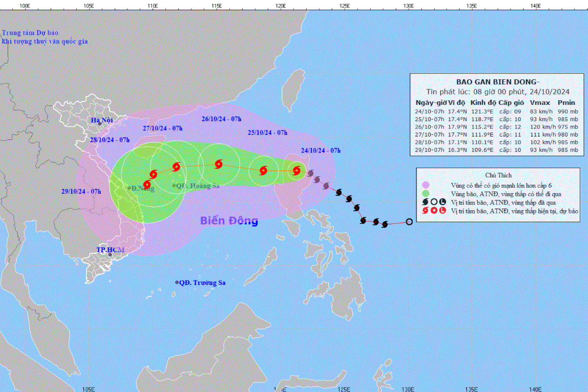Select the red forecast storm symbol below 26/10/24 - 07h
This screenshot has height=392, width=588.
218,164
